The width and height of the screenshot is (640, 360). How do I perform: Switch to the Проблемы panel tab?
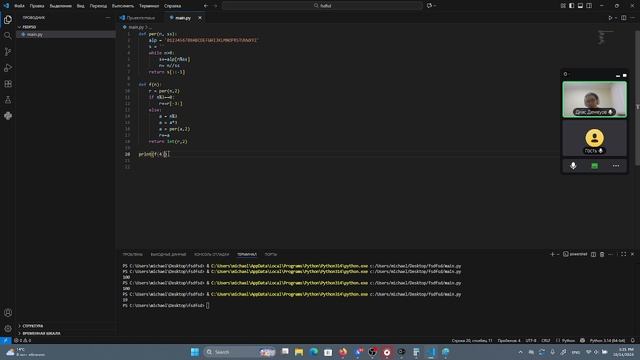pos(133,254)
